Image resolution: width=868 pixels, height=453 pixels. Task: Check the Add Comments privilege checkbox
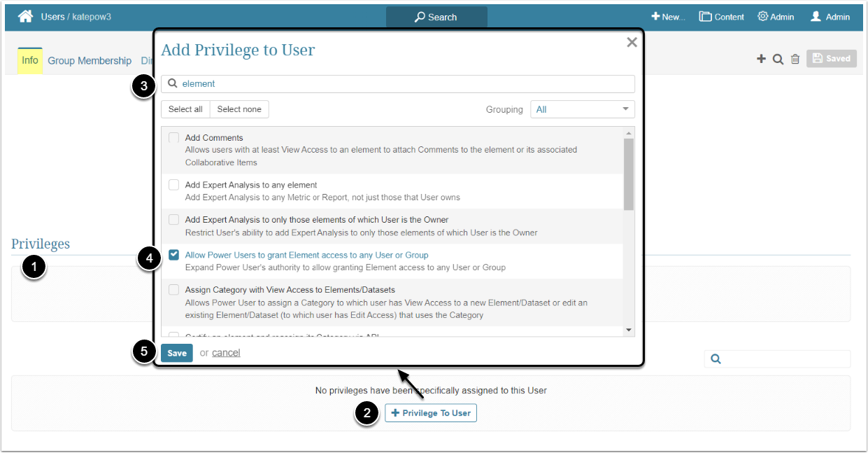[x=173, y=138]
